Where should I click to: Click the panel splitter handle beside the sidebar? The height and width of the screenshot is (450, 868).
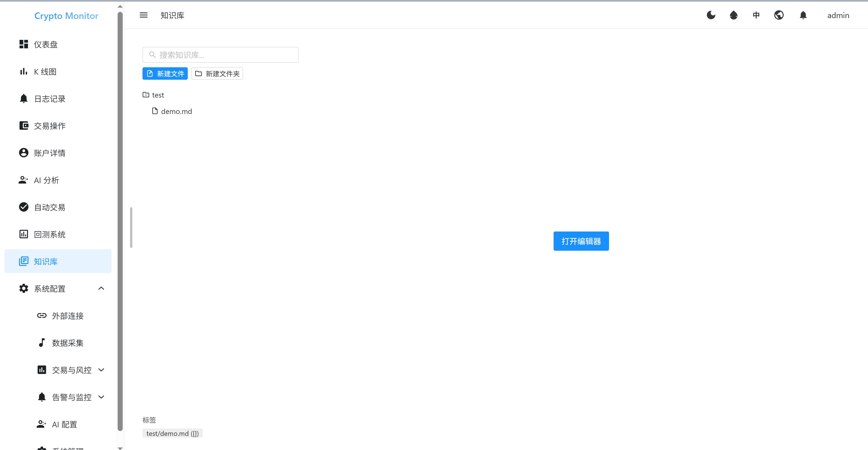pos(131,227)
